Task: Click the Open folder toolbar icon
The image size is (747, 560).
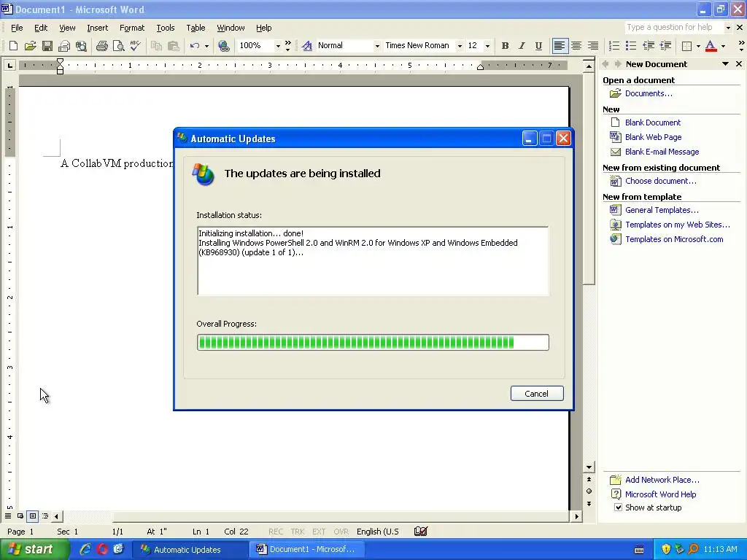Action: click(x=30, y=46)
